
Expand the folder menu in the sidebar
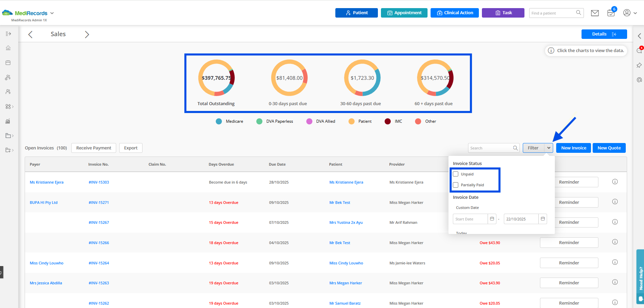pyautogui.click(x=8, y=136)
